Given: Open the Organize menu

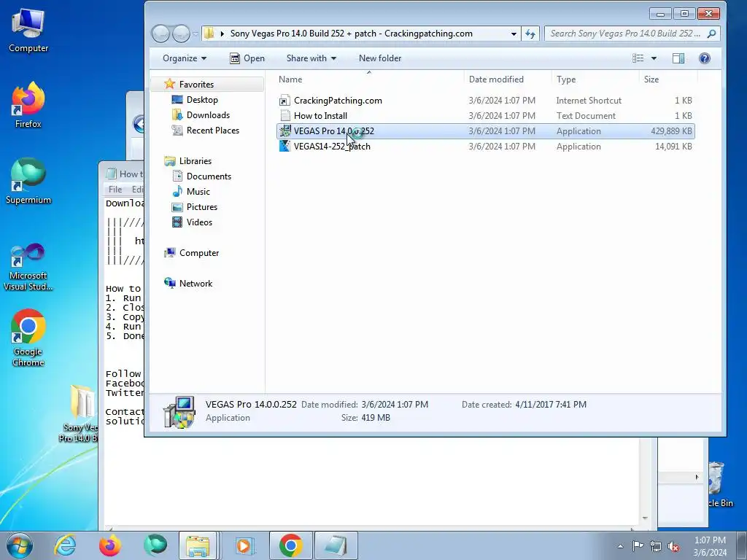Looking at the screenshot, I should (185, 58).
